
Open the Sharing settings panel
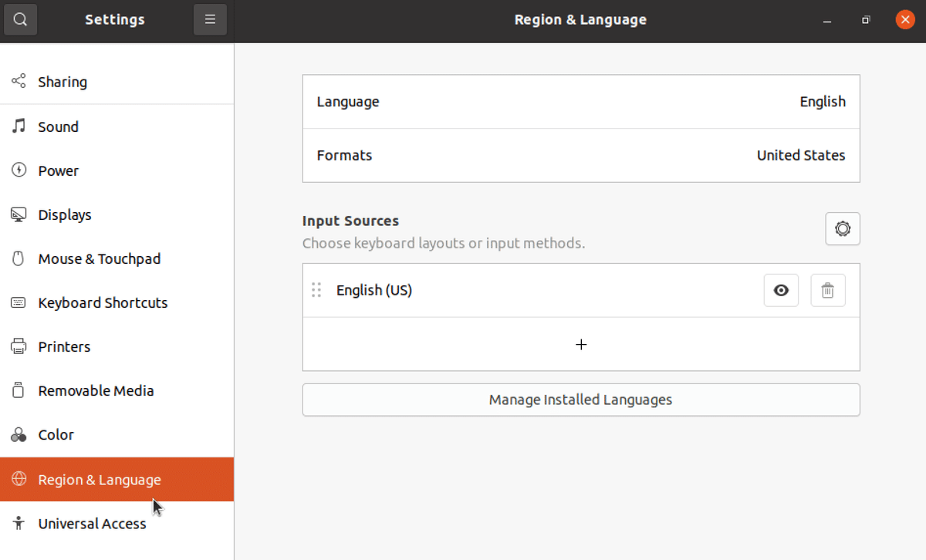click(117, 82)
